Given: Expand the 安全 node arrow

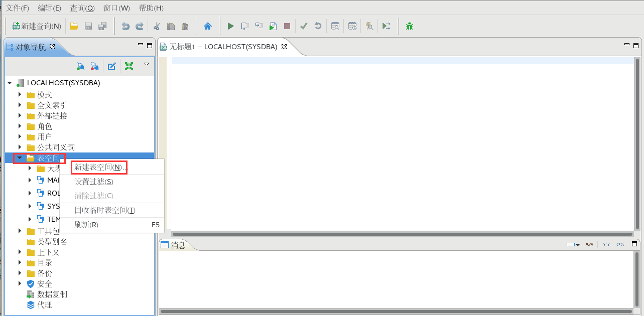Looking at the screenshot, I should point(20,283).
